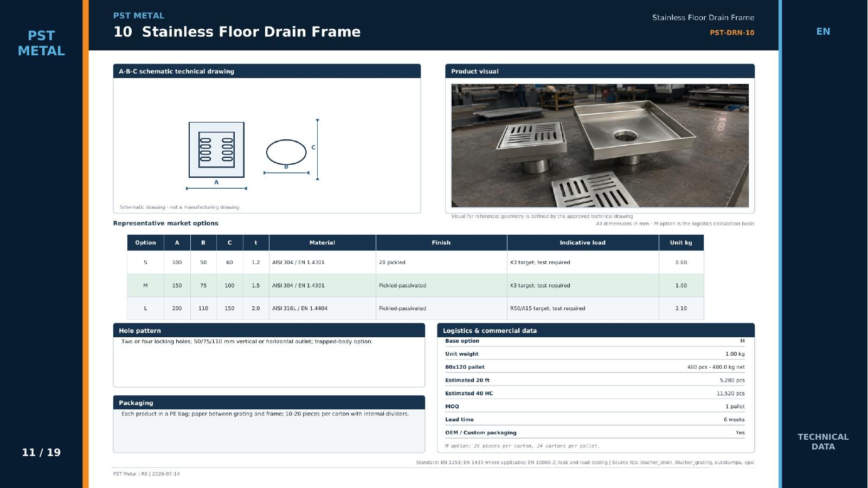This screenshot has width=868, height=488.
Task: Click the hole pattern description text
Action: pyautogui.click(x=247, y=342)
